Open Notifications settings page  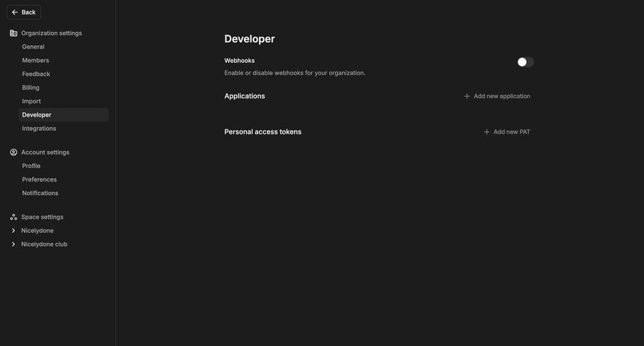pyautogui.click(x=40, y=193)
